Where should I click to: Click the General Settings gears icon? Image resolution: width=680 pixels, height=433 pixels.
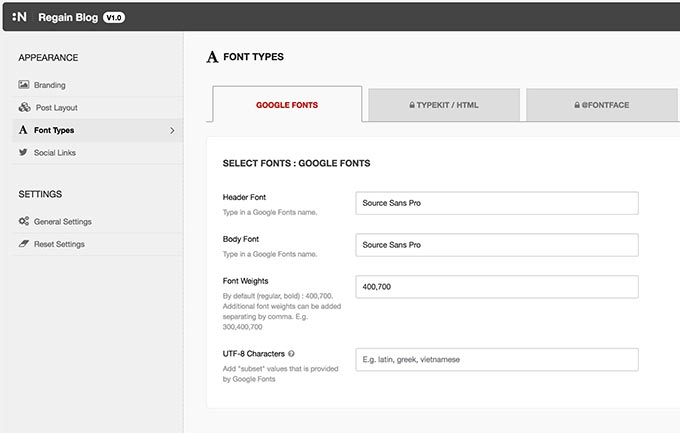24,221
